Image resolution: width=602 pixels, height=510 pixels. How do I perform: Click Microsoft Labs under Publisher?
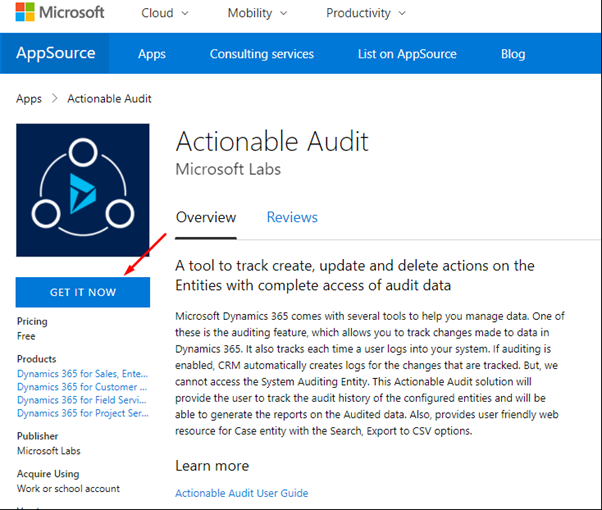[49, 450]
